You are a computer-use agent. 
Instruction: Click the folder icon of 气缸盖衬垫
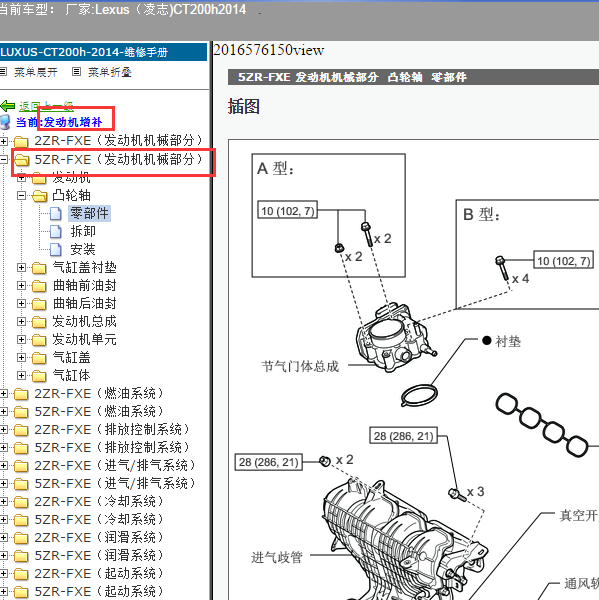click(x=39, y=268)
